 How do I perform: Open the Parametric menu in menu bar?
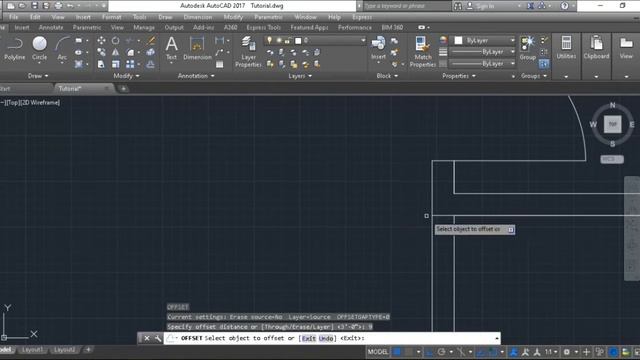268,17
